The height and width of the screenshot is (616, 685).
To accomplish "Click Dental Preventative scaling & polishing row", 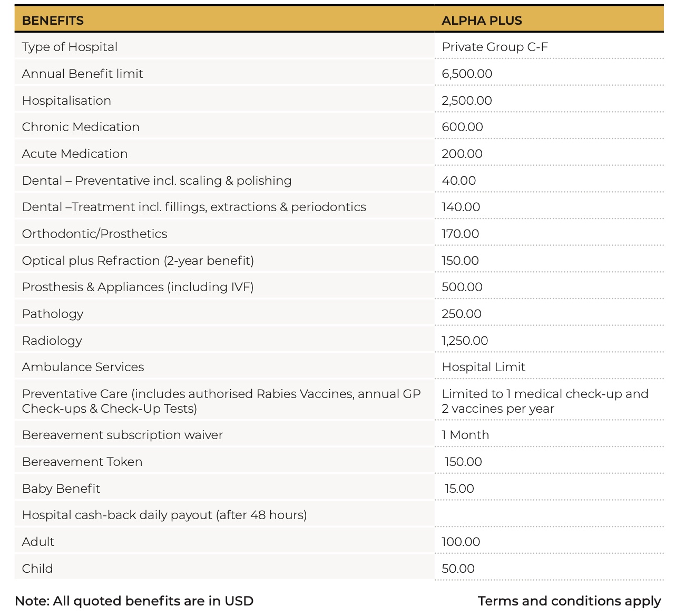I will click(156, 181).
